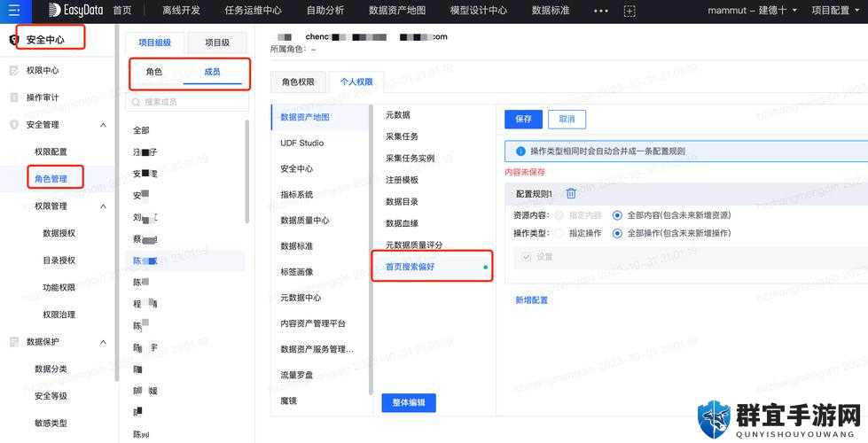Select 全部 in member list

(x=141, y=130)
